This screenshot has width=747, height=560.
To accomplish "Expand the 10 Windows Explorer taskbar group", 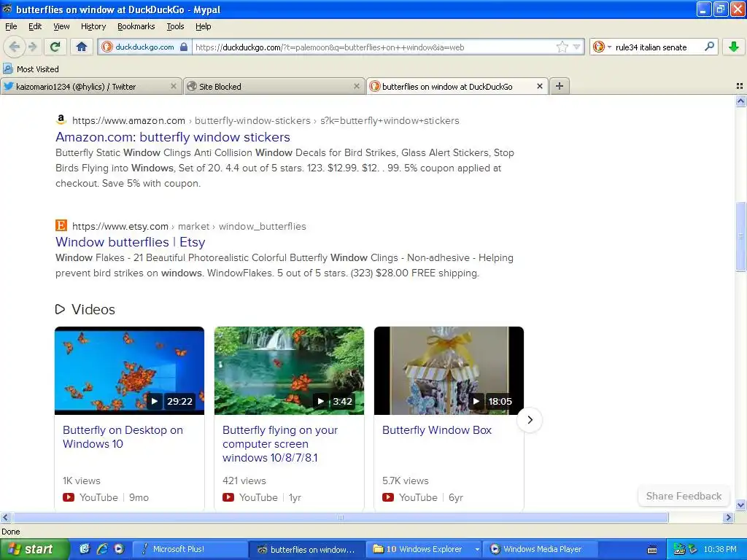I will tap(424, 549).
